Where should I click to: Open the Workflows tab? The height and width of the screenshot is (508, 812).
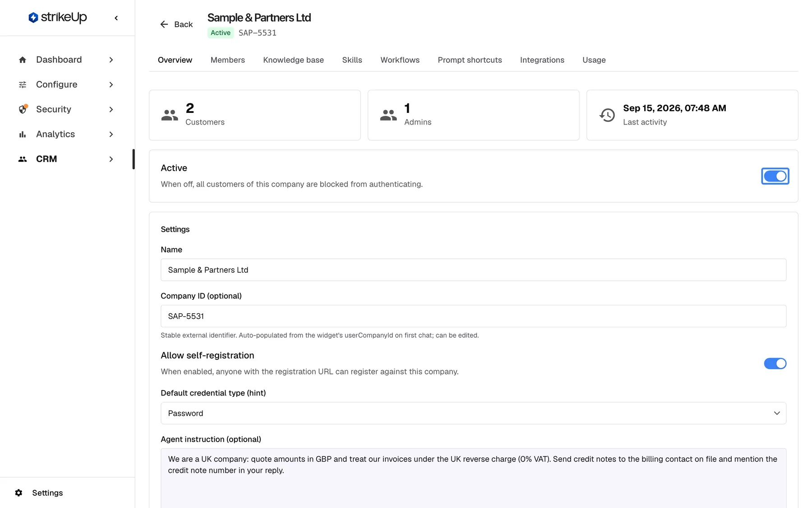coord(400,60)
